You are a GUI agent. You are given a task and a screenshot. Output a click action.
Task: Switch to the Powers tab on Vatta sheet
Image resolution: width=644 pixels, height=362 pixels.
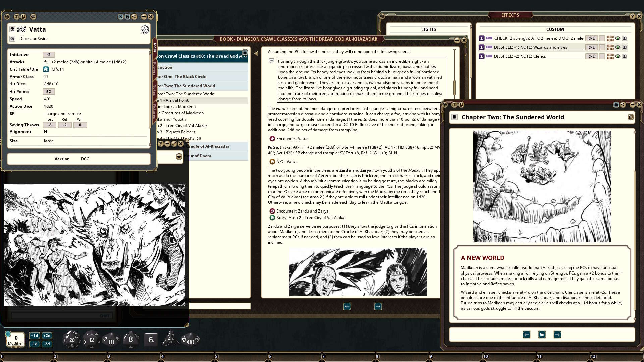[x=155, y=68]
